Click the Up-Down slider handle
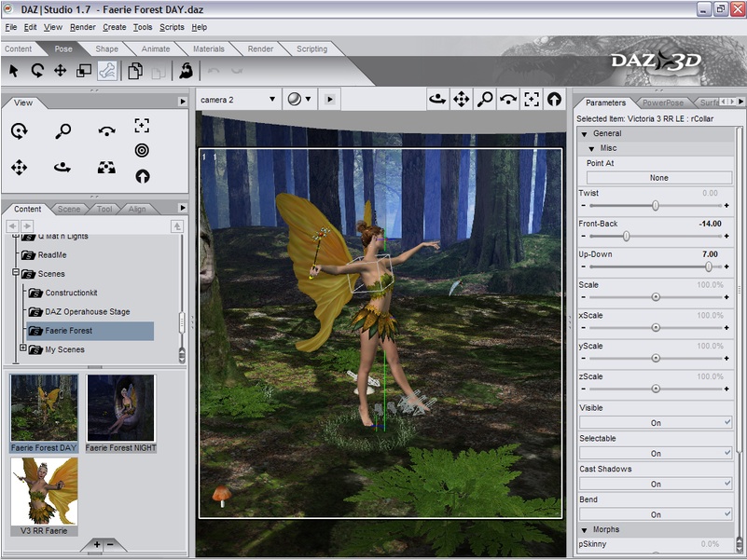 click(709, 266)
